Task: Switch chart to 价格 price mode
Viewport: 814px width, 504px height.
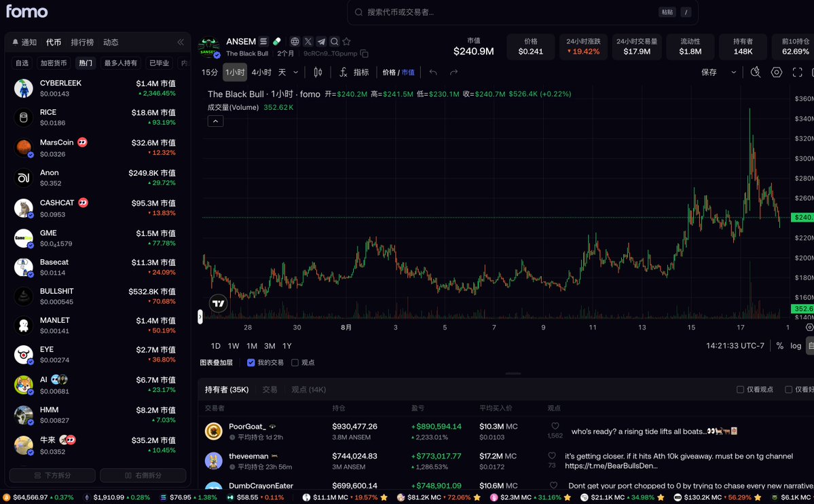Action: click(x=389, y=73)
